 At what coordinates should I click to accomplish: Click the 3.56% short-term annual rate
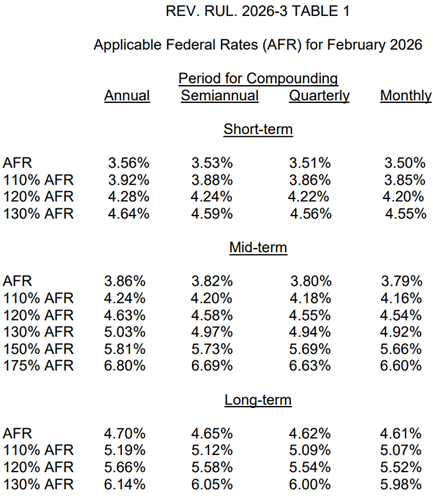128,164
